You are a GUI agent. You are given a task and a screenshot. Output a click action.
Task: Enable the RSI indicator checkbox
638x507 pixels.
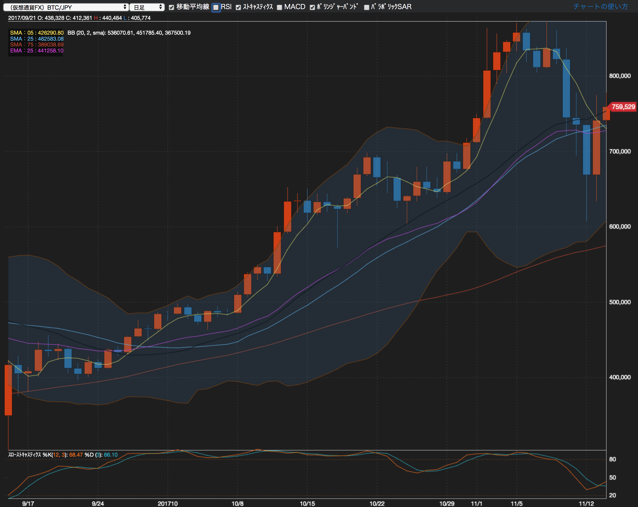click(x=216, y=7)
